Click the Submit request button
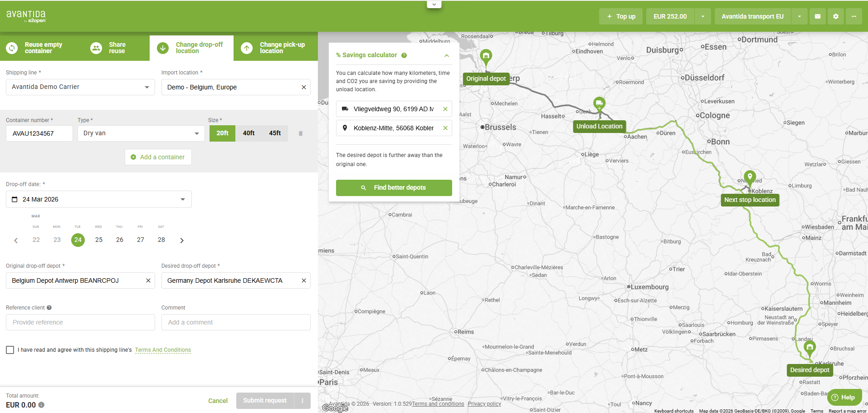Screen dimensions: 868x413 265,401
